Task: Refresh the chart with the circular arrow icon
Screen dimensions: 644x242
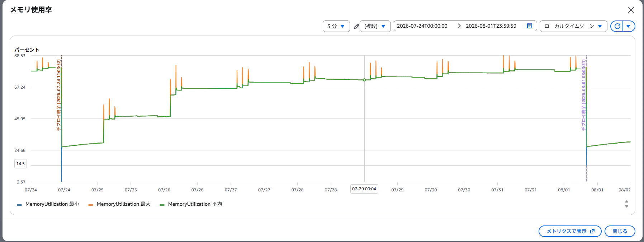Action: pos(617,26)
